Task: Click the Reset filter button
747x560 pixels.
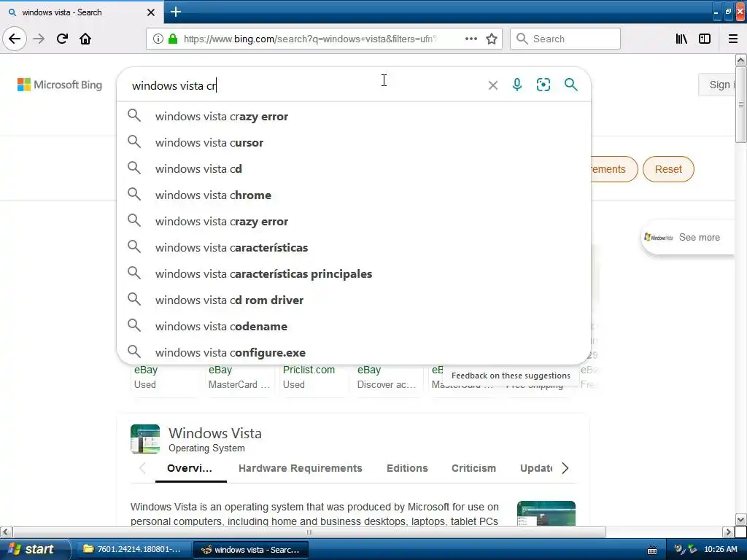Action: pos(668,169)
